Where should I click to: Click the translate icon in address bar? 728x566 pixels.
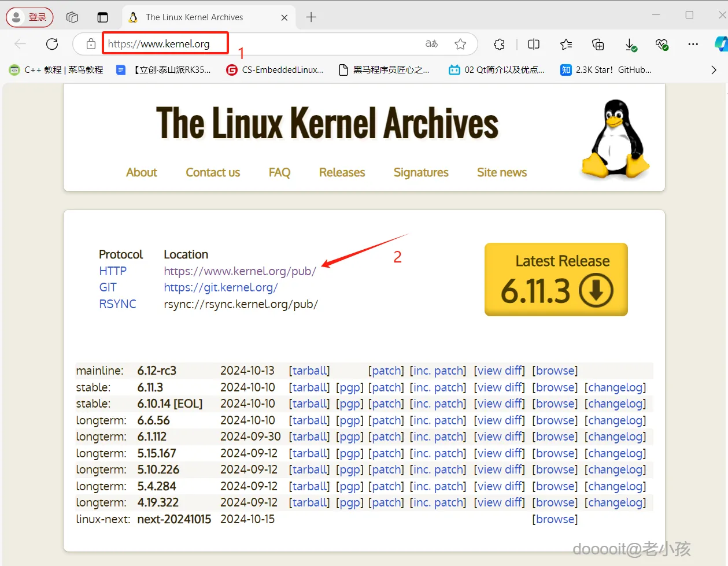click(x=431, y=44)
